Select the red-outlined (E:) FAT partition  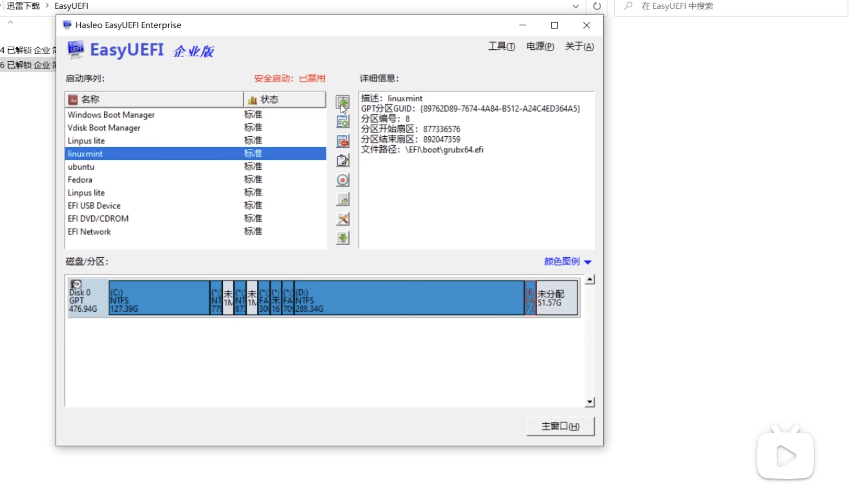tap(530, 298)
